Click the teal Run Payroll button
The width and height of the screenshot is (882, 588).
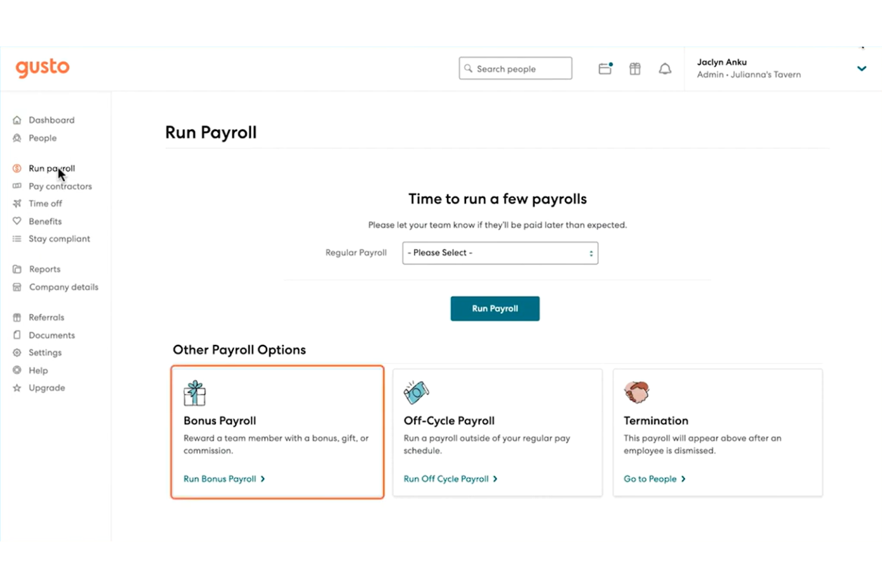point(495,309)
